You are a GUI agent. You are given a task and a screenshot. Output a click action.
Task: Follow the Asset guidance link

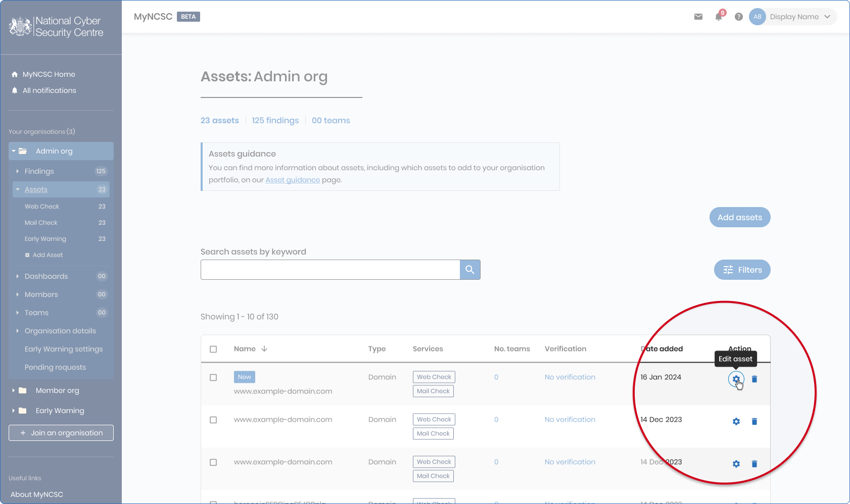point(293,180)
